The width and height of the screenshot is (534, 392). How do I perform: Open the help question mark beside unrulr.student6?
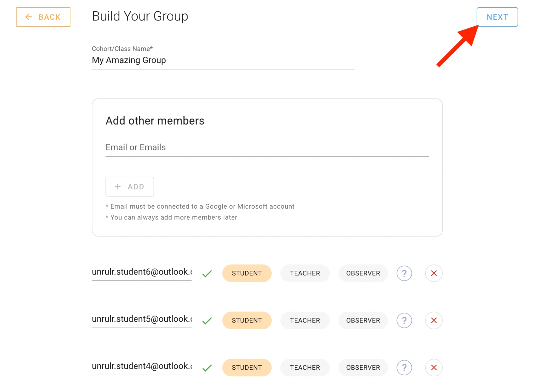(x=404, y=273)
